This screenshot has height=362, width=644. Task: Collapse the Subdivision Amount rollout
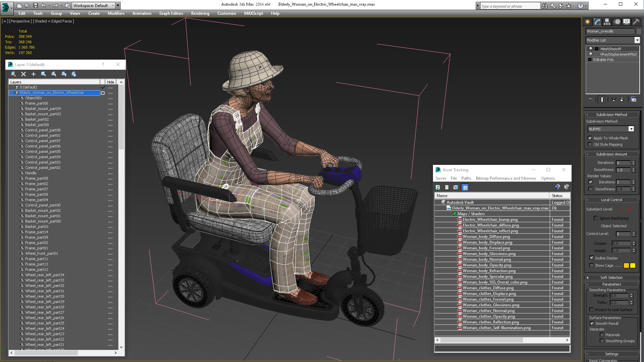point(611,154)
